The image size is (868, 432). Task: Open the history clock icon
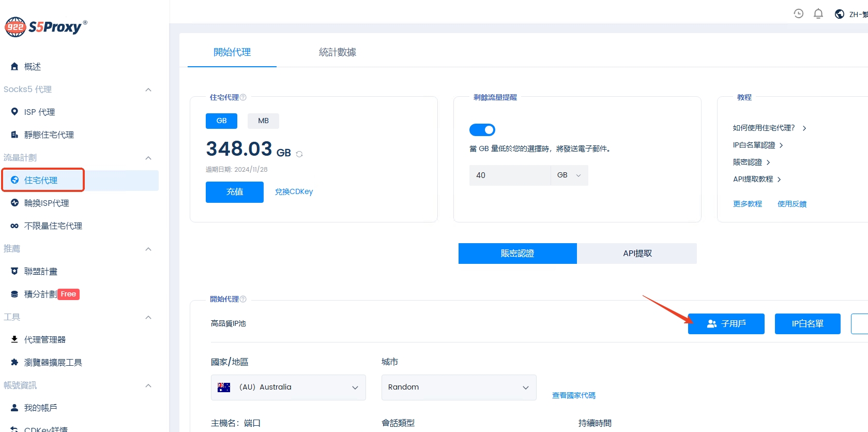pyautogui.click(x=798, y=14)
